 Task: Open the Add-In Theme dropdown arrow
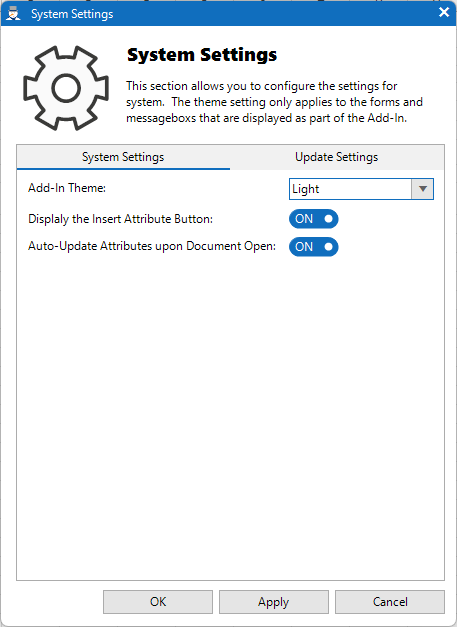(x=423, y=189)
